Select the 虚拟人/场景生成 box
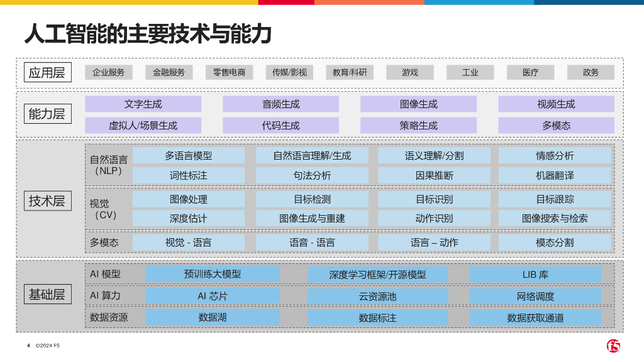This screenshot has height=362, width=644. click(x=143, y=126)
